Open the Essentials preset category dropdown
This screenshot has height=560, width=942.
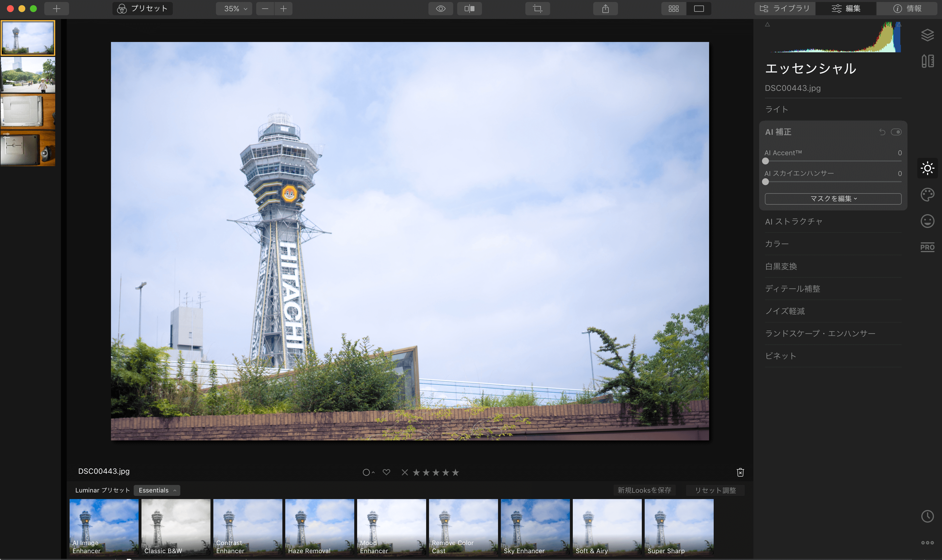[x=157, y=490]
